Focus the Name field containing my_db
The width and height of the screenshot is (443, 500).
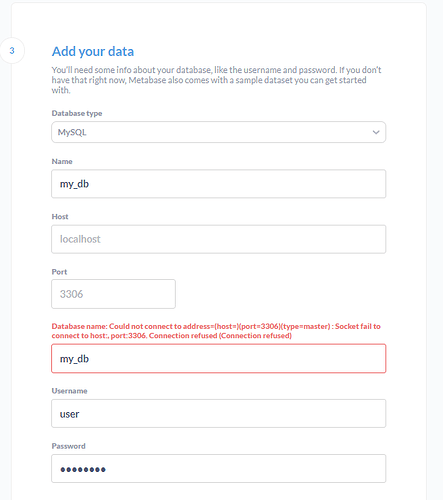[x=218, y=184]
